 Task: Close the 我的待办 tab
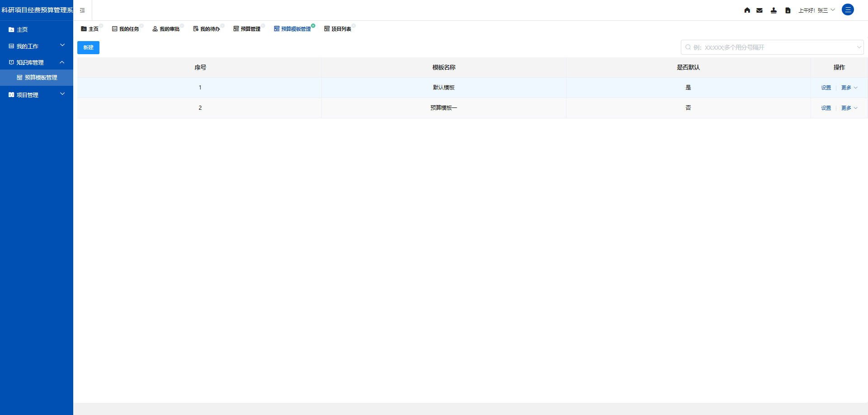pyautogui.click(x=222, y=26)
